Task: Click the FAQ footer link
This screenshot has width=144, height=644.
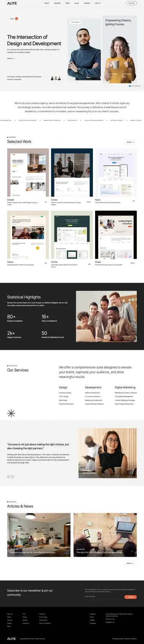Action: pyautogui.click(x=24, y=614)
